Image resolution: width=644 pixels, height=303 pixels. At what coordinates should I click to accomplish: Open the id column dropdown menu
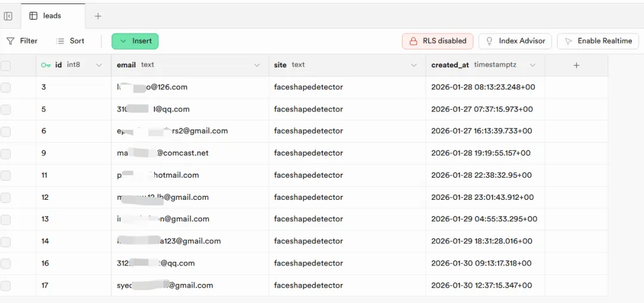(99, 65)
